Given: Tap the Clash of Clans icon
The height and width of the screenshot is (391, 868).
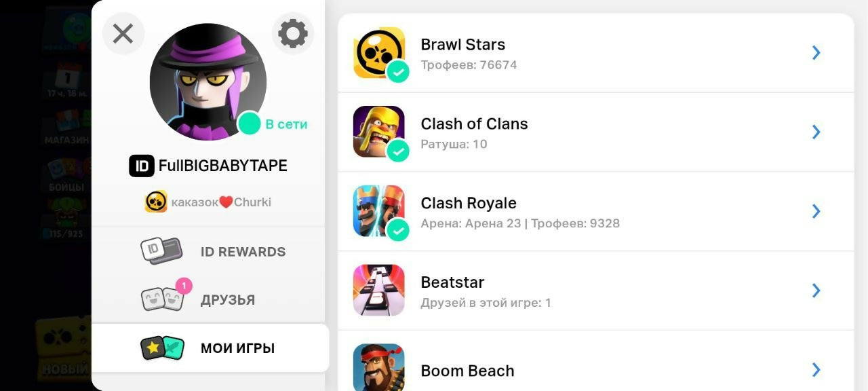Looking at the screenshot, I should pos(379,132).
